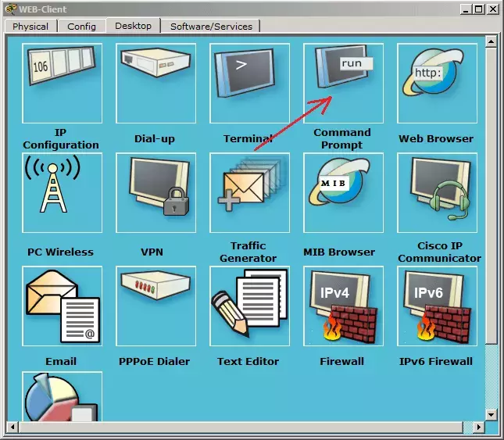Launch the Dial-up application
The width and height of the screenshot is (504, 440).
tap(156, 84)
